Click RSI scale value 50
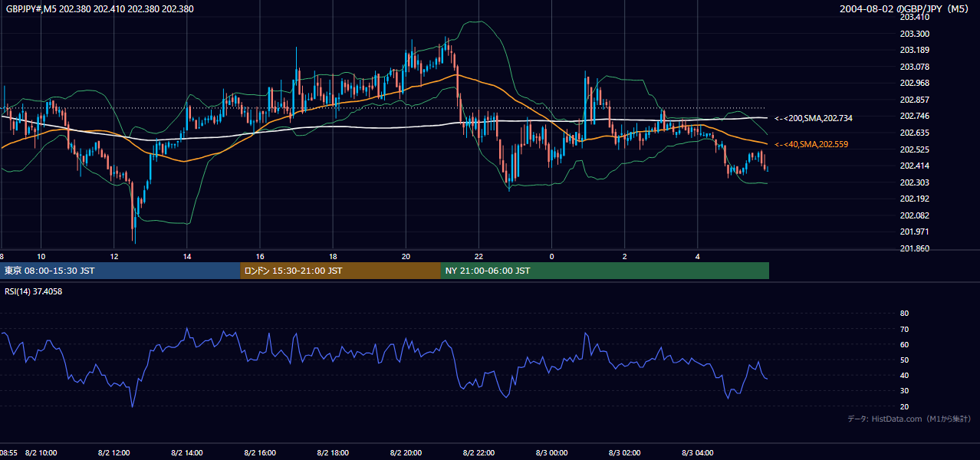This screenshot has height=460, width=980. point(904,360)
